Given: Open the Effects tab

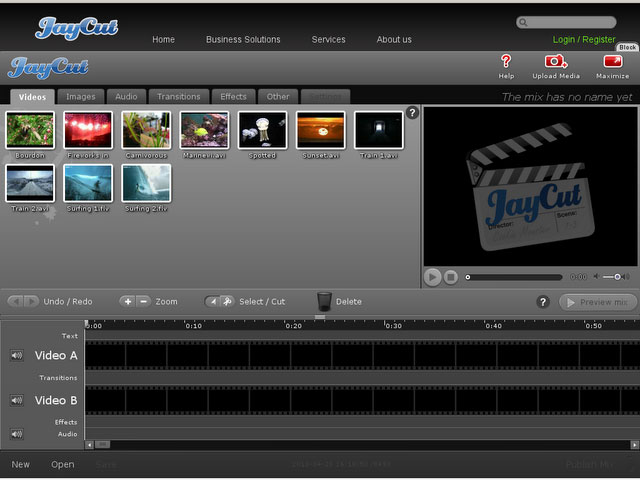Looking at the screenshot, I should pyautogui.click(x=233, y=97).
